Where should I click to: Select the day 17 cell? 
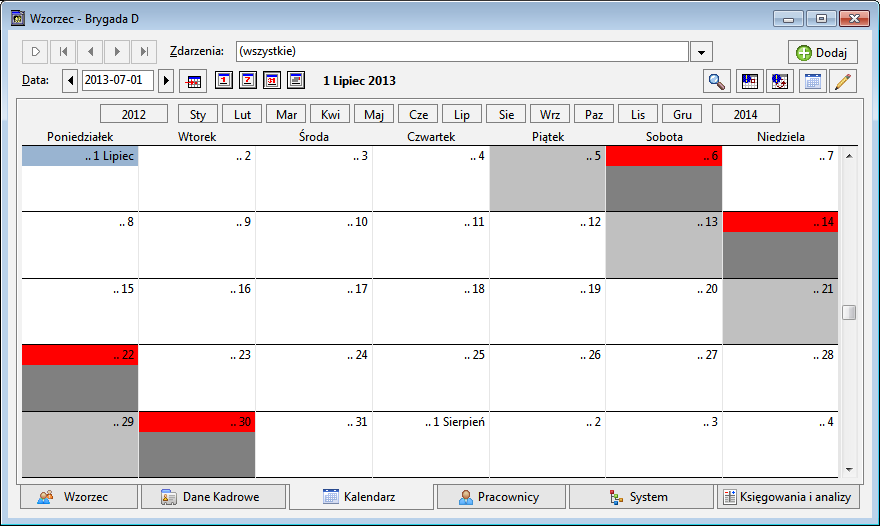(314, 312)
